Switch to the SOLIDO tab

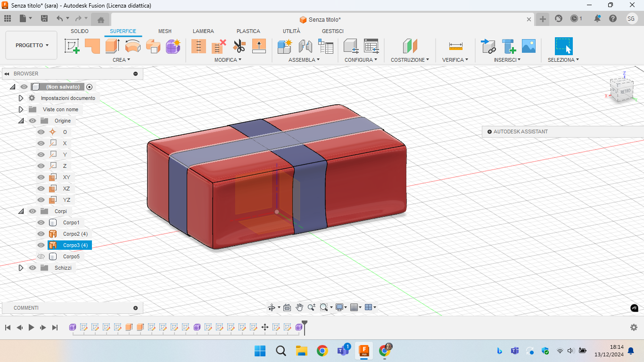[80, 31]
